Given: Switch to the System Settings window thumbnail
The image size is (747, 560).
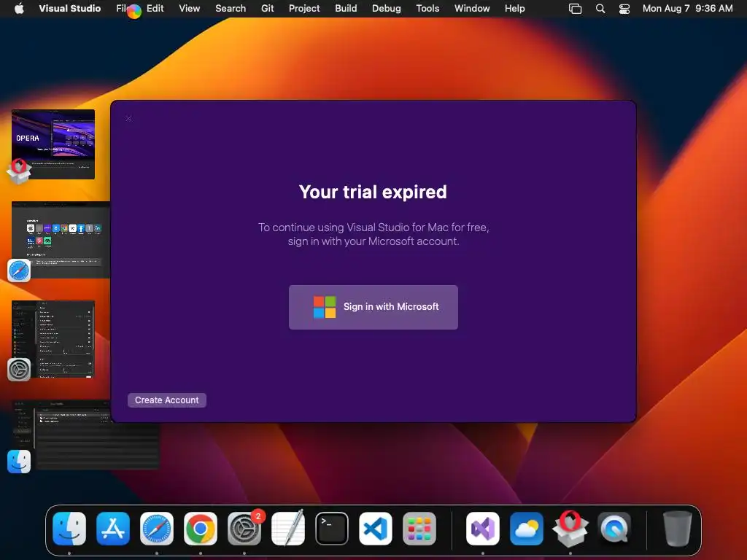Looking at the screenshot, I should 53,339.
